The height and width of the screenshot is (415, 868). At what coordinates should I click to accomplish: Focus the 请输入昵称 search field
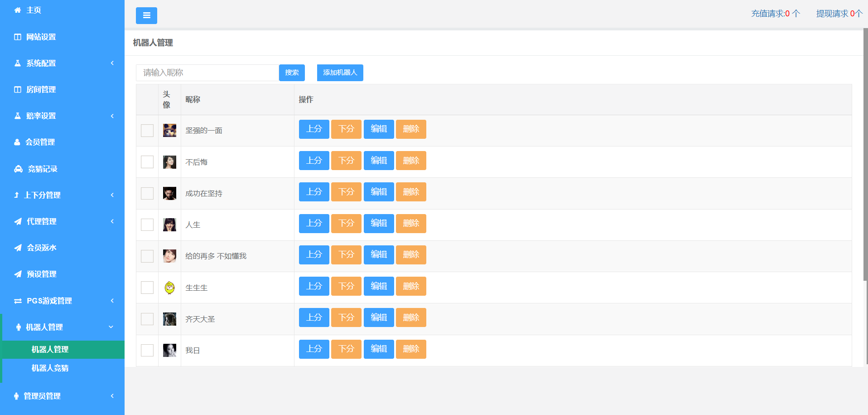click(207, 73)
